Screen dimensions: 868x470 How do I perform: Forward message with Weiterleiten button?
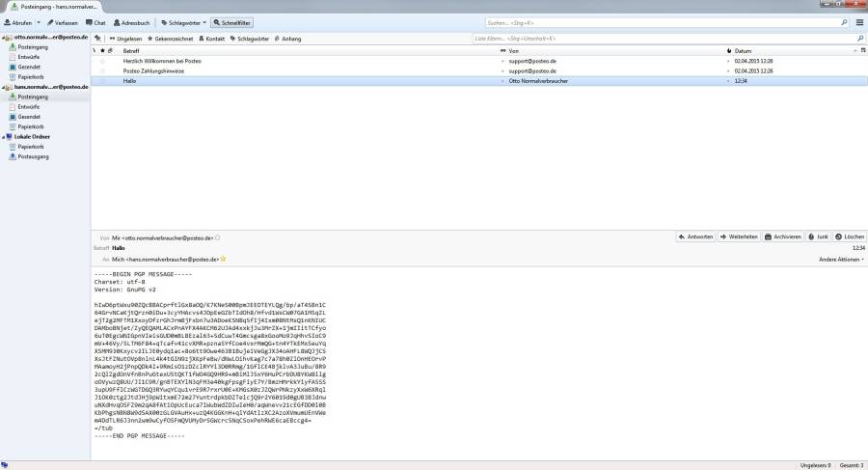coord(739,236)
